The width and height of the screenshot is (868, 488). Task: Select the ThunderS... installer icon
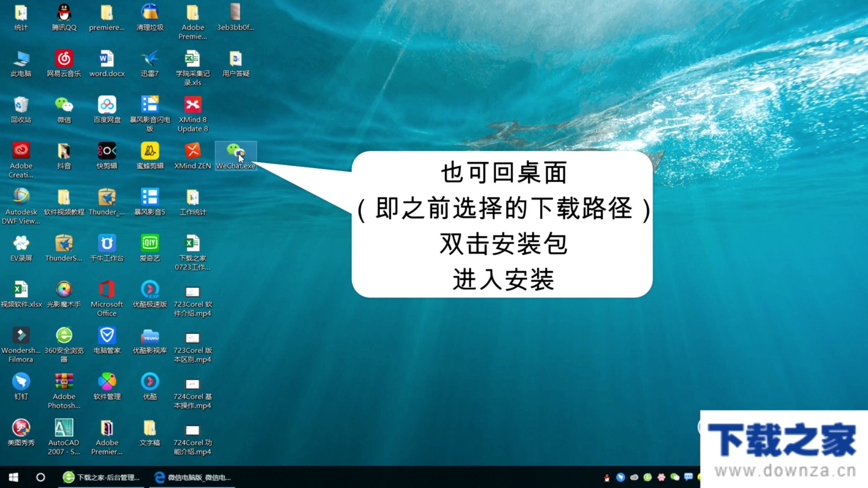click(64, 248)
